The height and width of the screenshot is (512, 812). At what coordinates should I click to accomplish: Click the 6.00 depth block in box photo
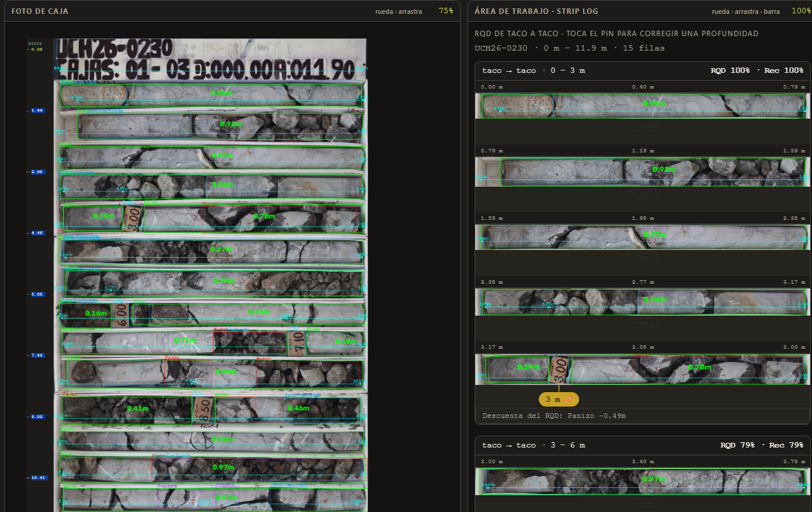tap(120, 314)
